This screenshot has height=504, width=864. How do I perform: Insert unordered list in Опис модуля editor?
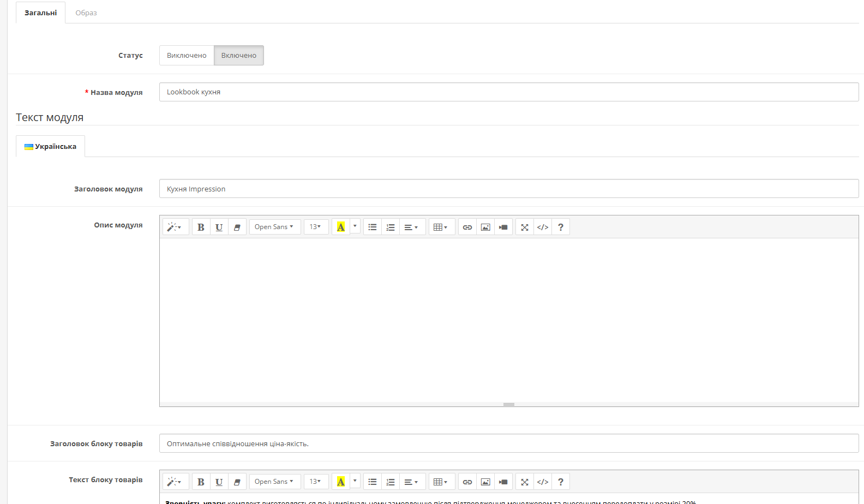point(373,227)
